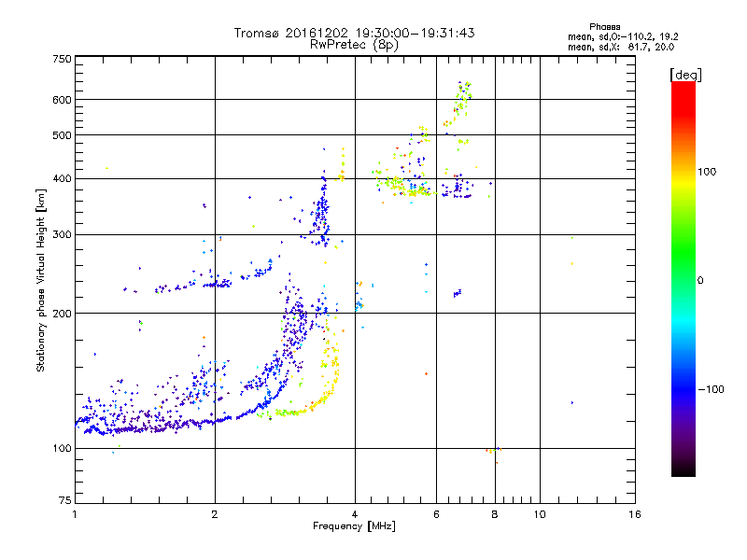
Task: Click the 'mean, sd,O:-110.2, 19.2' statistic
Action: (623, 36)
